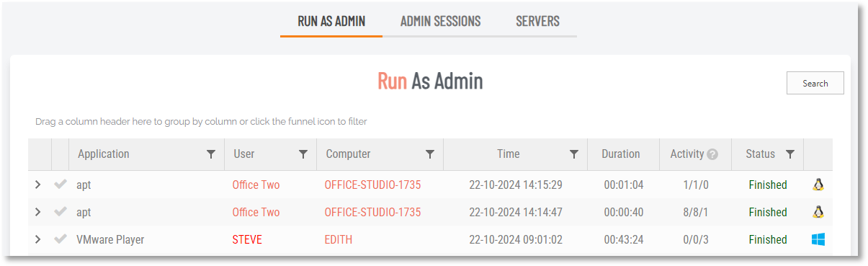The height and width of the screenshot is (266, 868).
Task: Click Linux penguin icon in first apt row
Action: click(818, 185)
